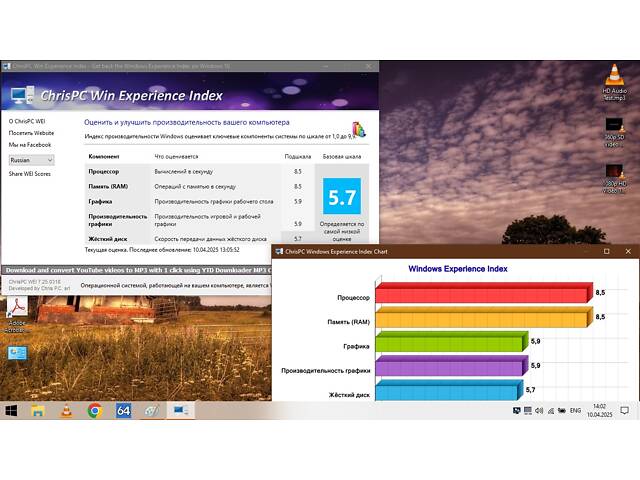Image resolution: width=640 pixels, height=480 pixels.
Task: Click the 'Процессор' label in the chart
Action: point(353,298)
